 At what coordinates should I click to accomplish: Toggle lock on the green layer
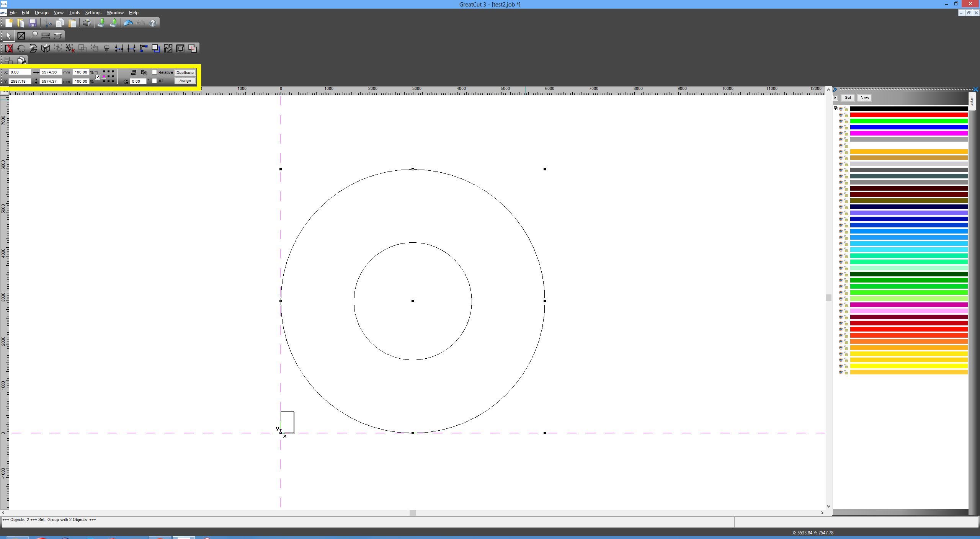pyautogui.click(x=846, y=121)
